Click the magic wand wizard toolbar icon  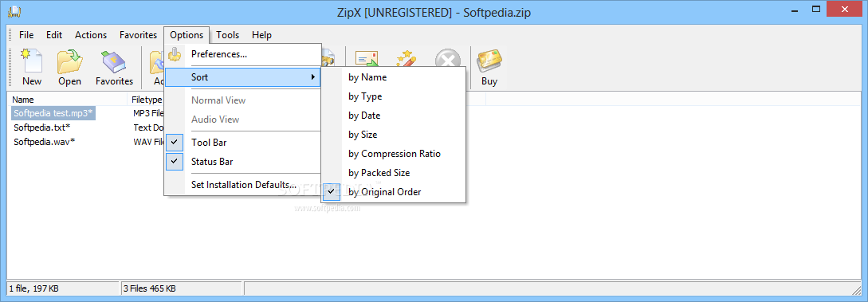click(406, 60)
